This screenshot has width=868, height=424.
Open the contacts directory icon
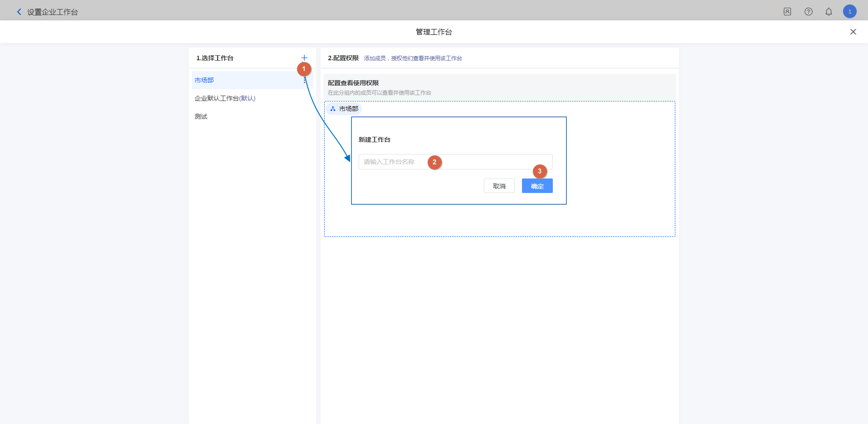tap(787, 12)
